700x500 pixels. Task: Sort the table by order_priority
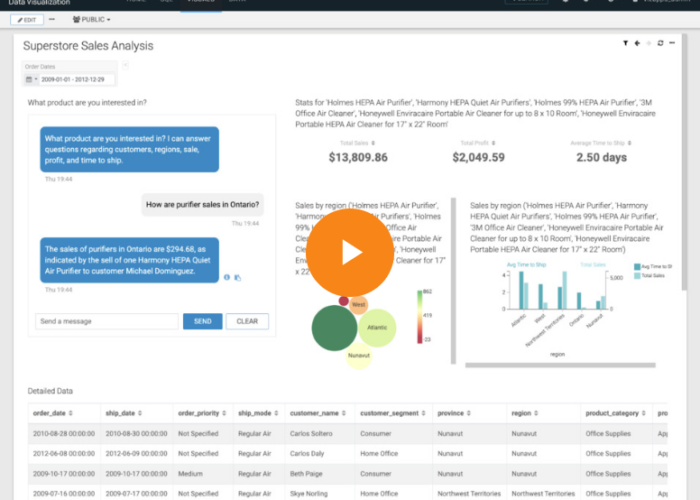tap(224, 413)
